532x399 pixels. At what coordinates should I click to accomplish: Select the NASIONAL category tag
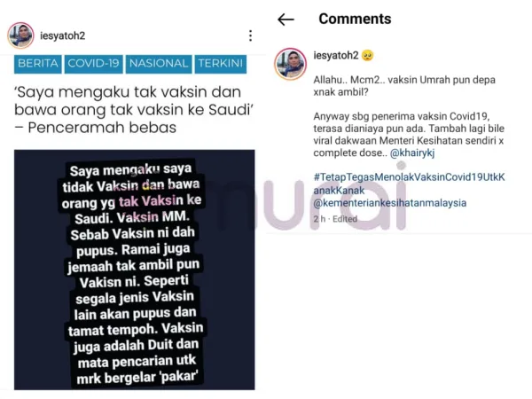pyautogui.click(x=159, y=64)
